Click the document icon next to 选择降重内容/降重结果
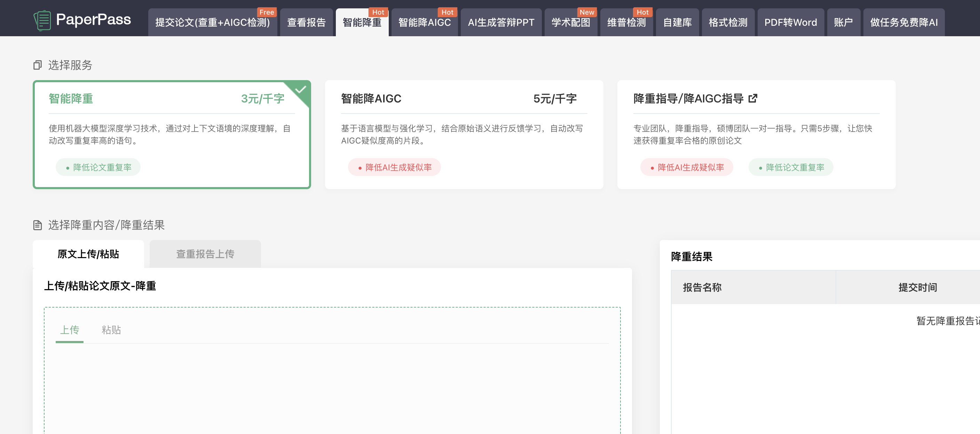The height and width of the screenshot is (434, 980). pyautogui.click(x=37, y=225)
